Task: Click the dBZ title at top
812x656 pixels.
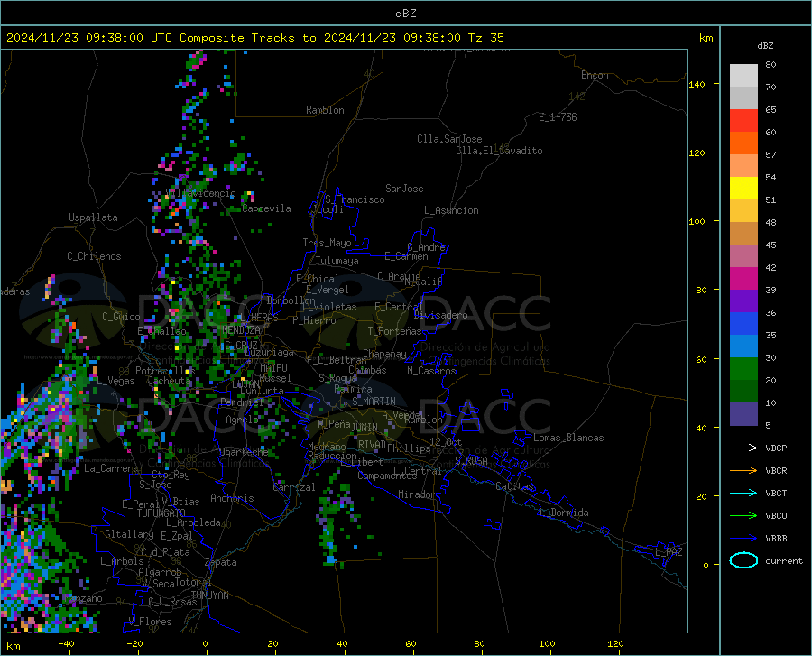Action: point(405,14)
